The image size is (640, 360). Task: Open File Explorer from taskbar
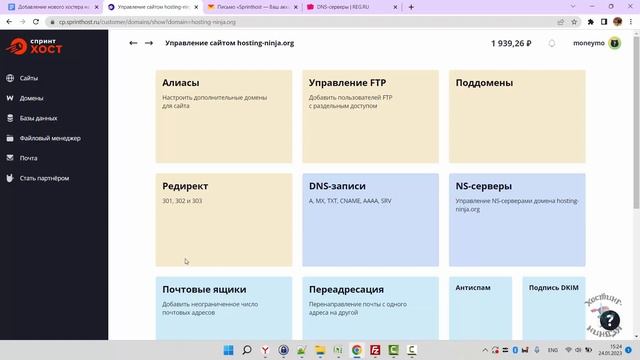[x=320, y=350]
